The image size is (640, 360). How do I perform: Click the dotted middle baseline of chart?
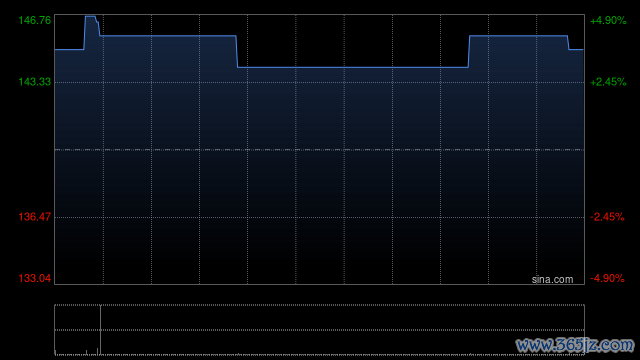[x=319, y=150]
